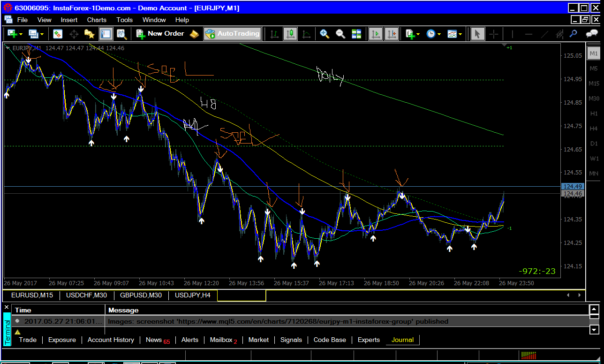Select the active M1 timeframe button
Image resolution: width=604 pixels, height=364 pixels.
(x=594, y=53)
